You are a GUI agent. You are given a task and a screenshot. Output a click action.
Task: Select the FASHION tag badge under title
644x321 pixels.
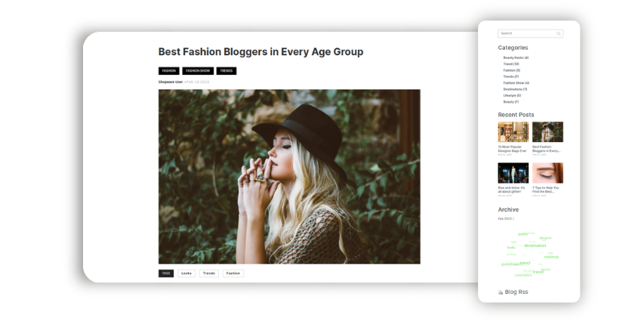[169, 71]
